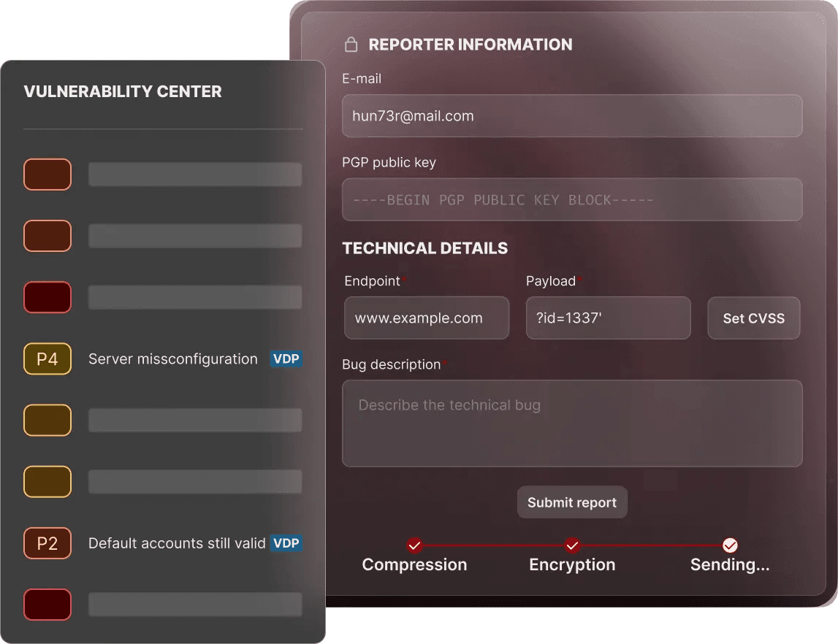Select the P2 severity badge

(x=47, y=543)
